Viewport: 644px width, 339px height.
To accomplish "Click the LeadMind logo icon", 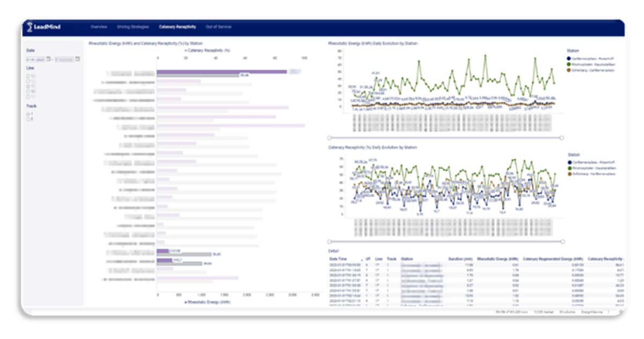I will pyautogui.click(x=30, y=27).
